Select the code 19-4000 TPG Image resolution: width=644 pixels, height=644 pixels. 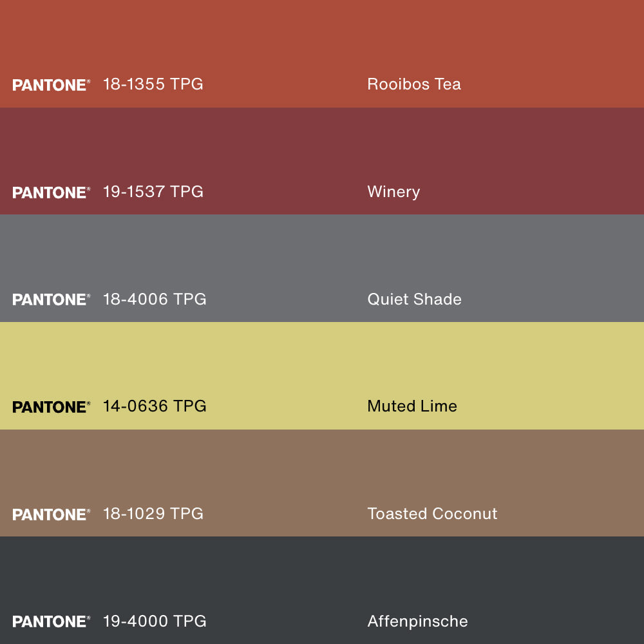click(155, 621)
